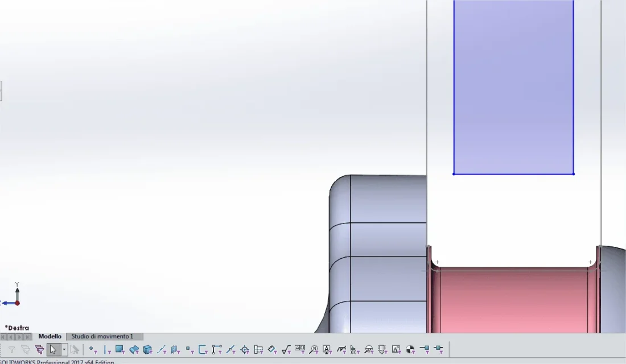Click the clear all filters funnel icon
Image resolution: width=626 pixels, height=364 pixels.
(x=25, y=350)
